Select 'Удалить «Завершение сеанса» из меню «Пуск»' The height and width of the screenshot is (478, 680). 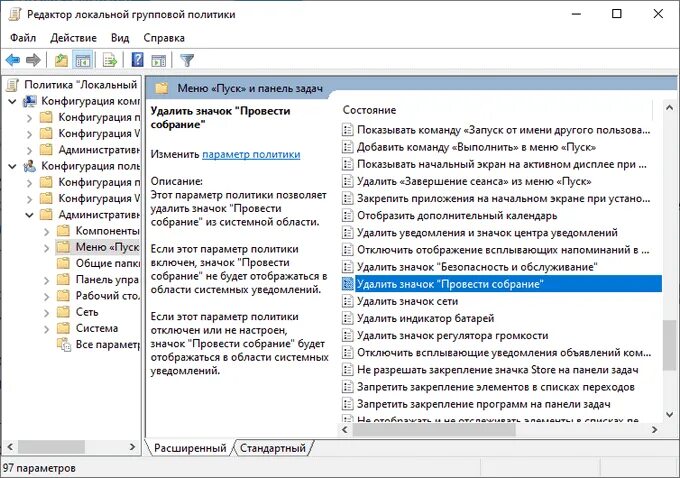pos(474,181)
